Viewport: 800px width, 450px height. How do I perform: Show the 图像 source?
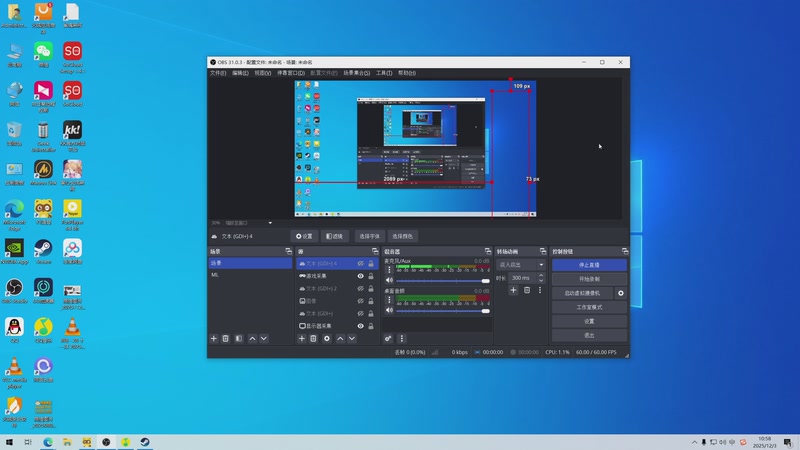tap(361, 301)
